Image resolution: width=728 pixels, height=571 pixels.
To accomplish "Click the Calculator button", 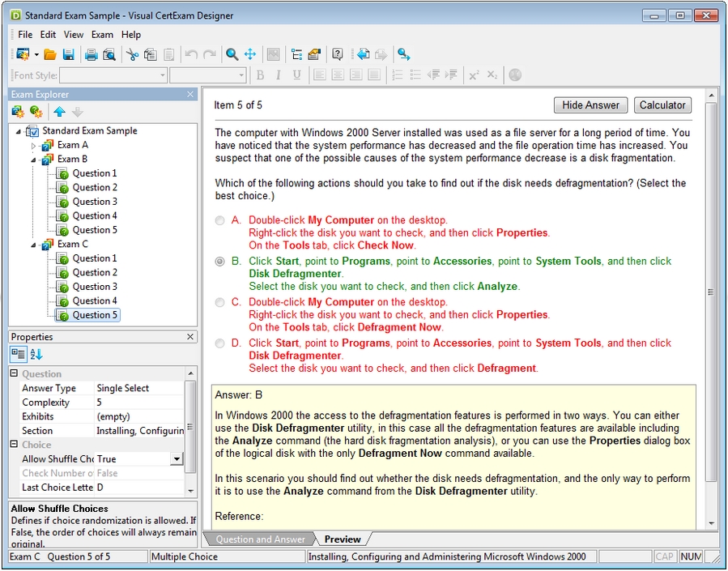I will coord(662,105).
